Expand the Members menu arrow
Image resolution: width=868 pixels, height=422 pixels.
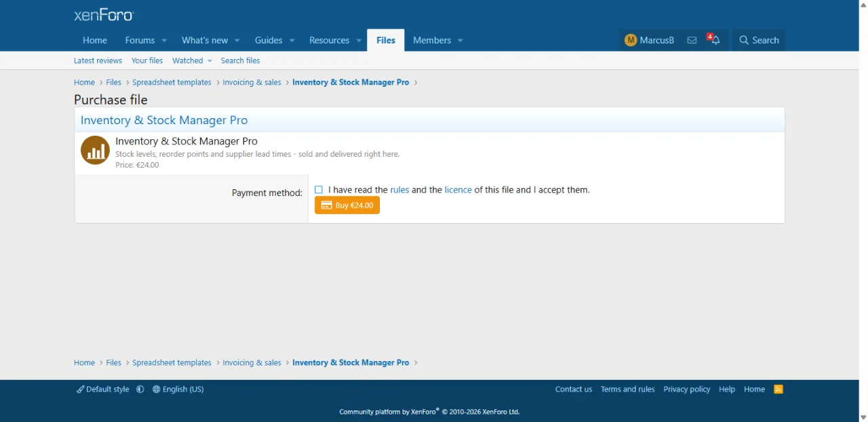tap(460, 41)
